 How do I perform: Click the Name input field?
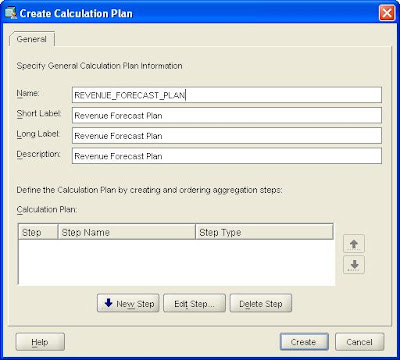227,95
